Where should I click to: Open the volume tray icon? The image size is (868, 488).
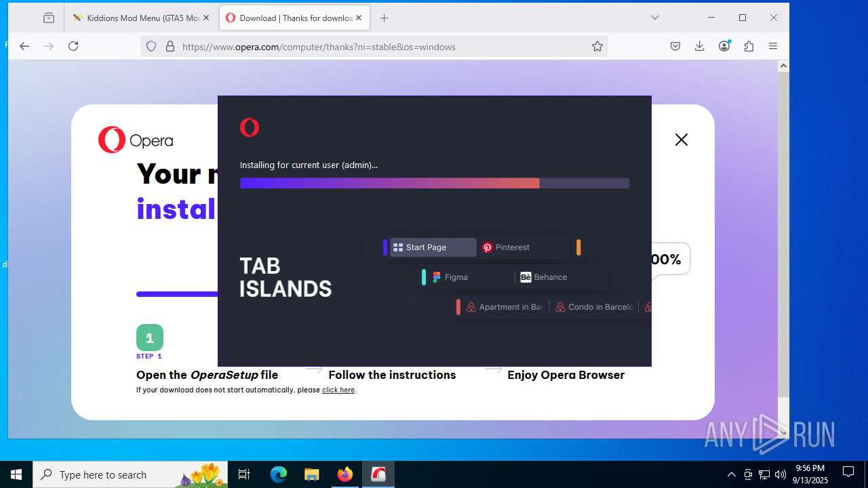point(781,474)
